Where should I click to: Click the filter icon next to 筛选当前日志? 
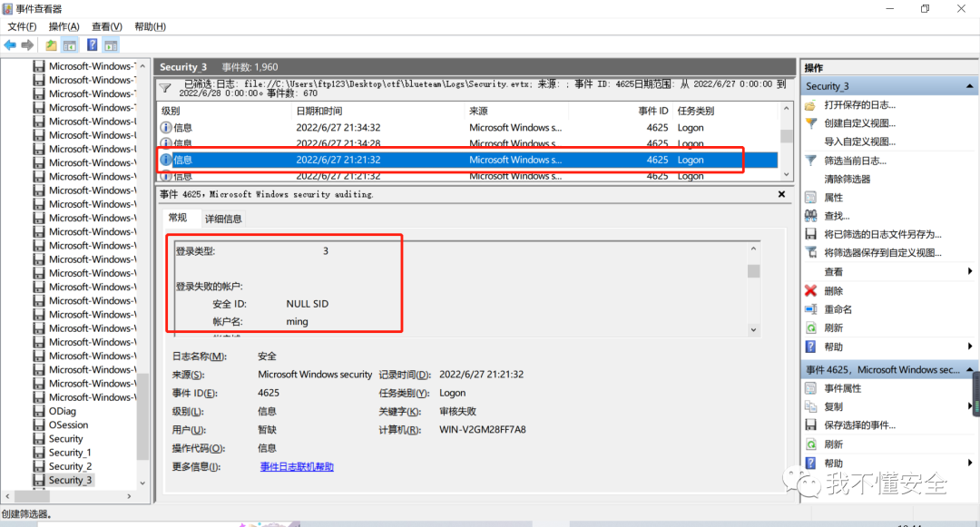pos(810,161)
